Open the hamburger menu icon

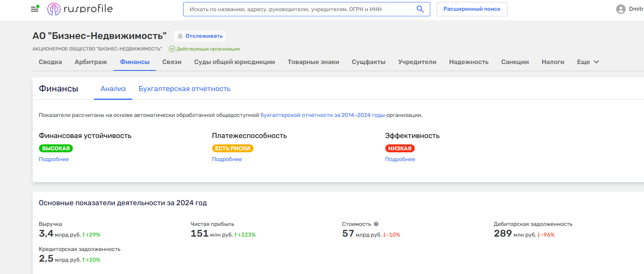35,9
